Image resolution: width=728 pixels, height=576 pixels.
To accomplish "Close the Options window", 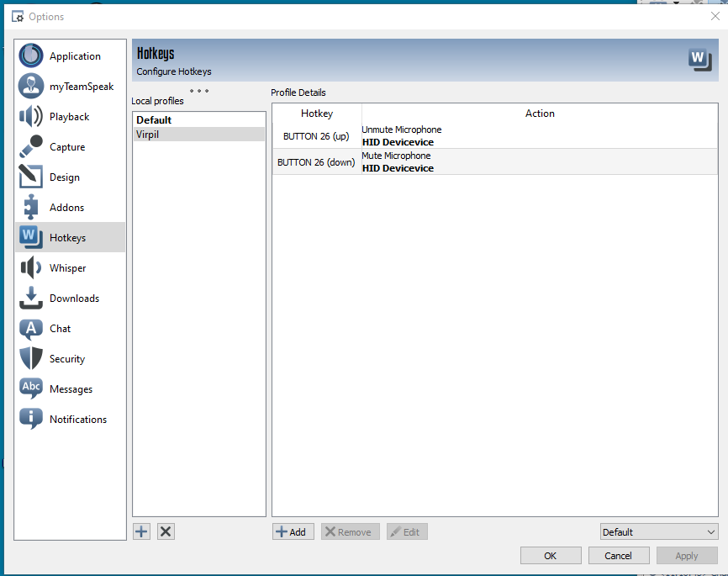I will click(x=715, y=16).
